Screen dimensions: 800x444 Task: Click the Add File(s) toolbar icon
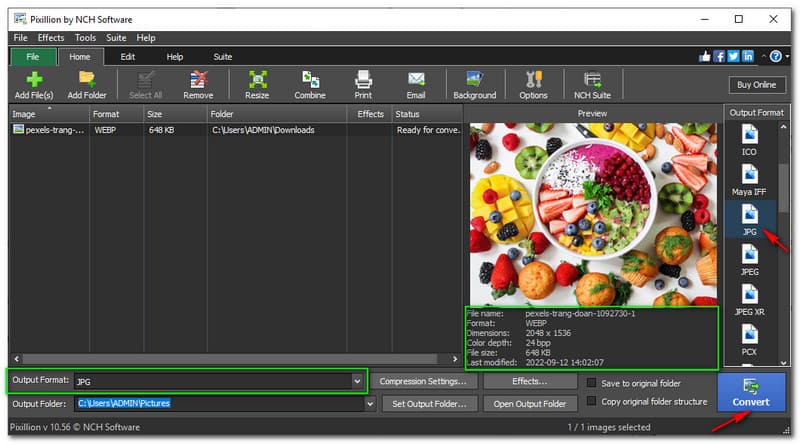(34, 80)
